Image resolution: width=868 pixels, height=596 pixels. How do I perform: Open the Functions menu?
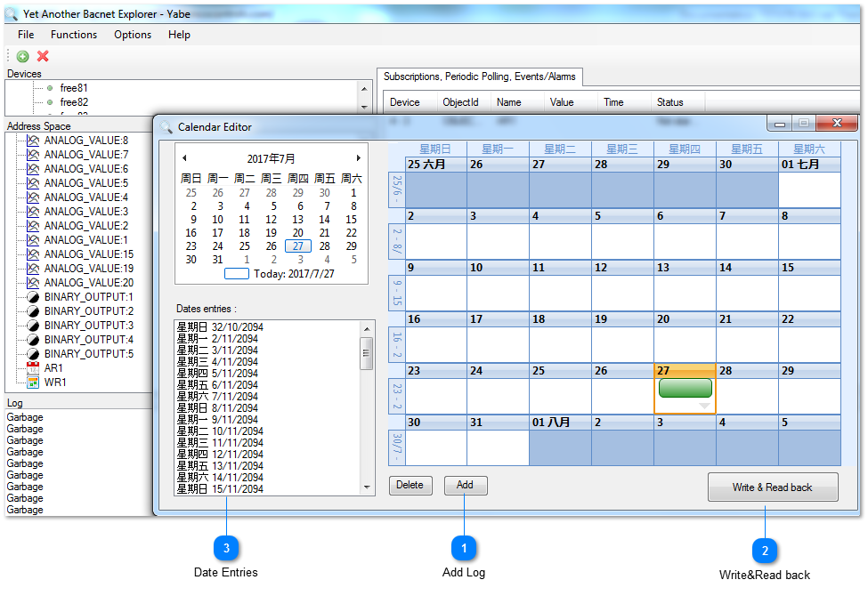(x=74, y=35)
